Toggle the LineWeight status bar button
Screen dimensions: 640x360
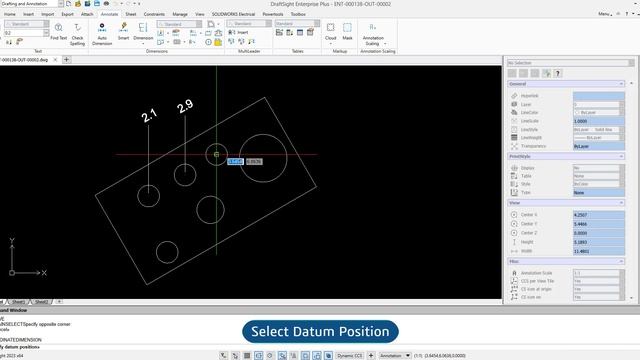pos(305,356)
